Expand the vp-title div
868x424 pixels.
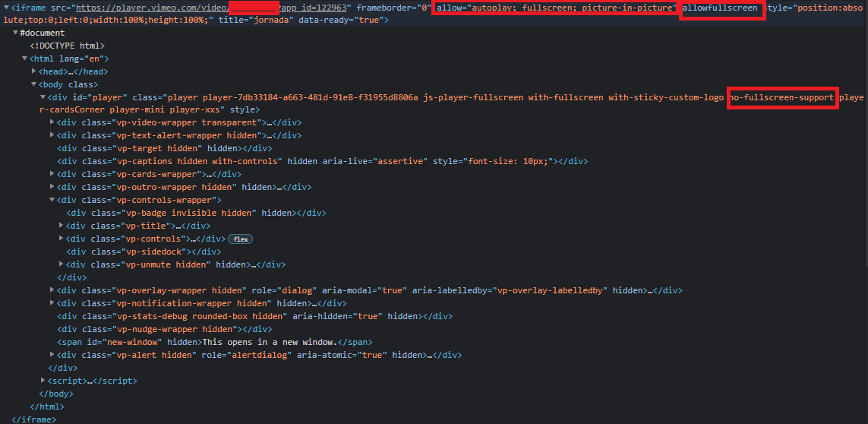(61, 226)
